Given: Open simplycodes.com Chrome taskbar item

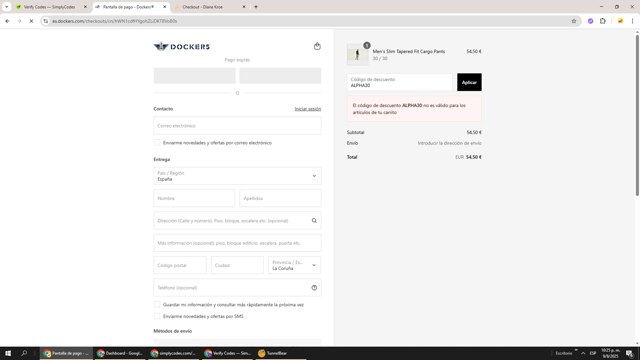Looking at the screenshot, I should [173, 353].
